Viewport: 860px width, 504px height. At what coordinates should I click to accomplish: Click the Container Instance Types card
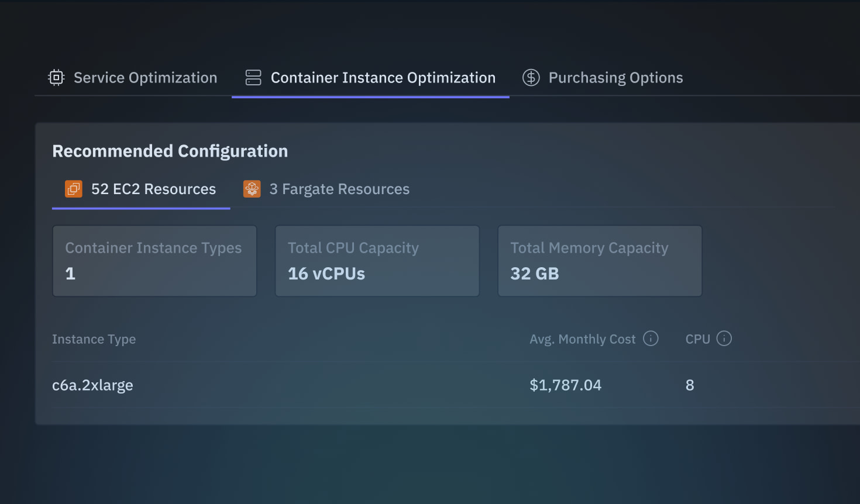[154, 261]
